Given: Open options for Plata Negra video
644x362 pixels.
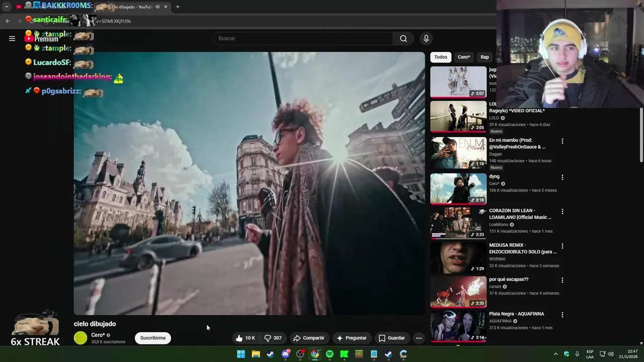Looking at the screenshot, I should pos(562,315).
